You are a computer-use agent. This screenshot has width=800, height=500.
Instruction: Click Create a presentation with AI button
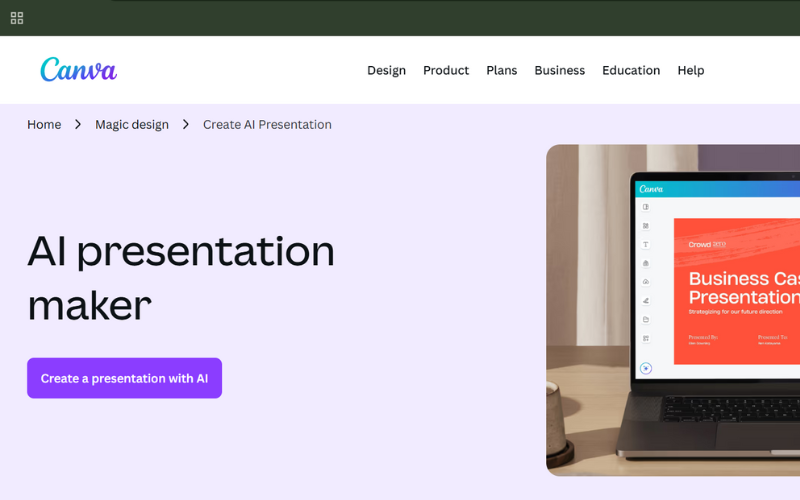[x=124, y=378]
